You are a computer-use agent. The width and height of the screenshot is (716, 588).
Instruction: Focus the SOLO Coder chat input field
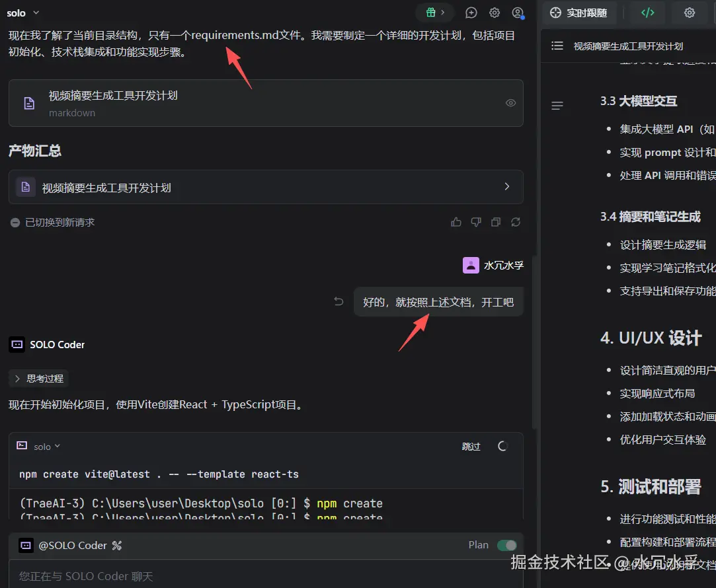pyautogui.click(x=266, y=575)
